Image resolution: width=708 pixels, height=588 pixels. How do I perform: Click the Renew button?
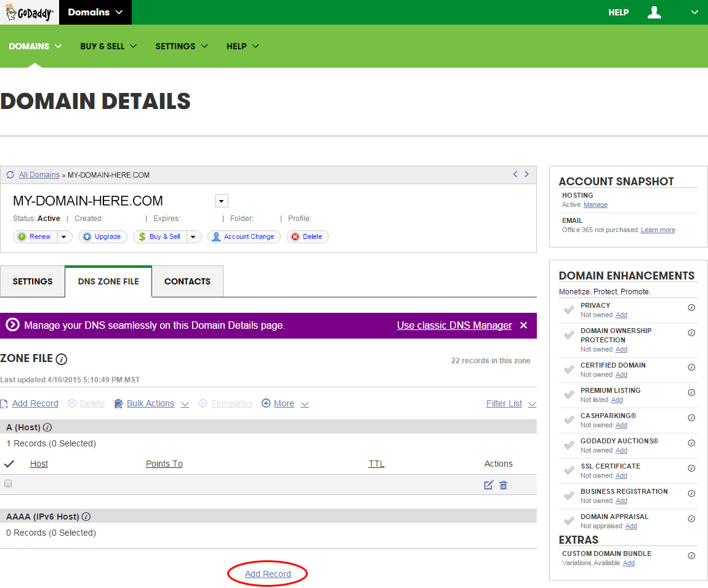pyautogui.click(x=36, y=236)
